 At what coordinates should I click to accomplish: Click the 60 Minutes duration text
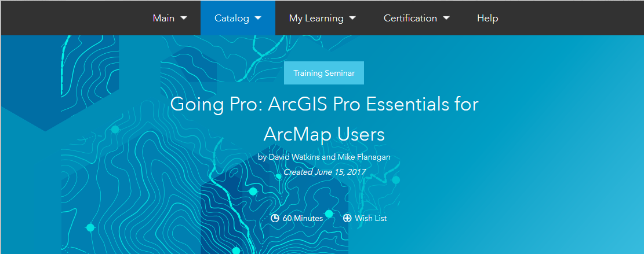point(303,218)
